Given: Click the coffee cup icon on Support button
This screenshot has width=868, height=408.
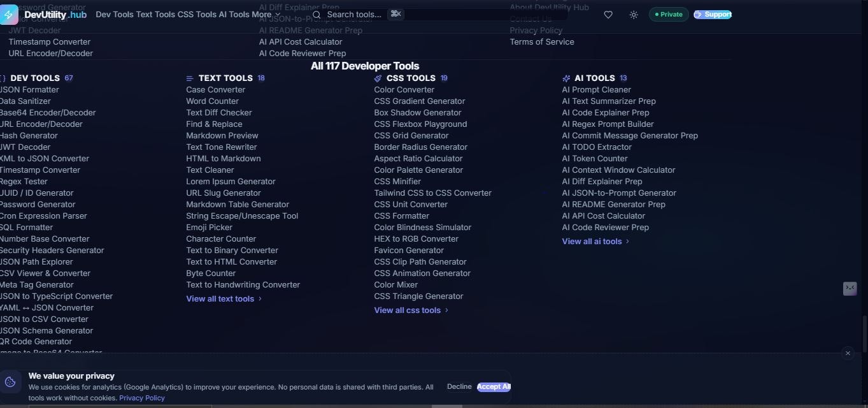Looking at the screenshot, I should [x=697, y=15].
